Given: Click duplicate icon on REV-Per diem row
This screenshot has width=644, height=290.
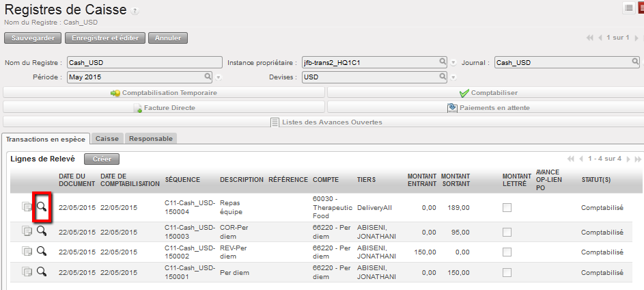Looking at the screenshot, I should click(x=27, y=252).
